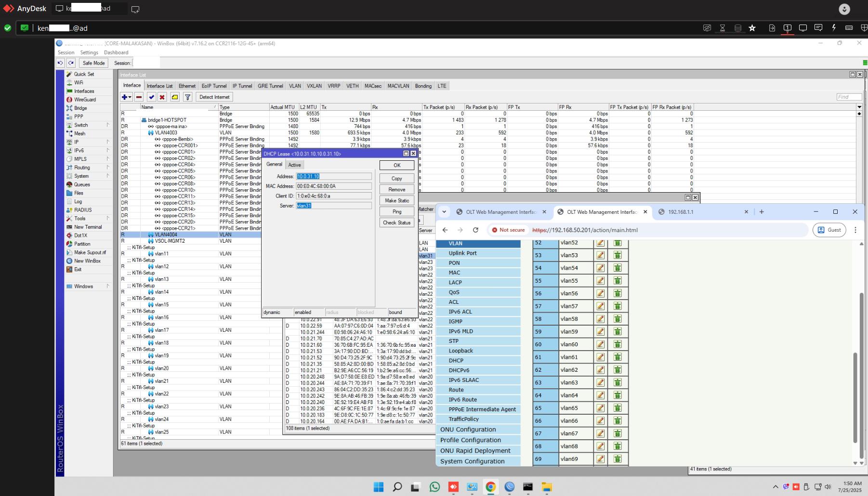
Task: Expand the Routing submenu arrow
Action: [108, 168]
